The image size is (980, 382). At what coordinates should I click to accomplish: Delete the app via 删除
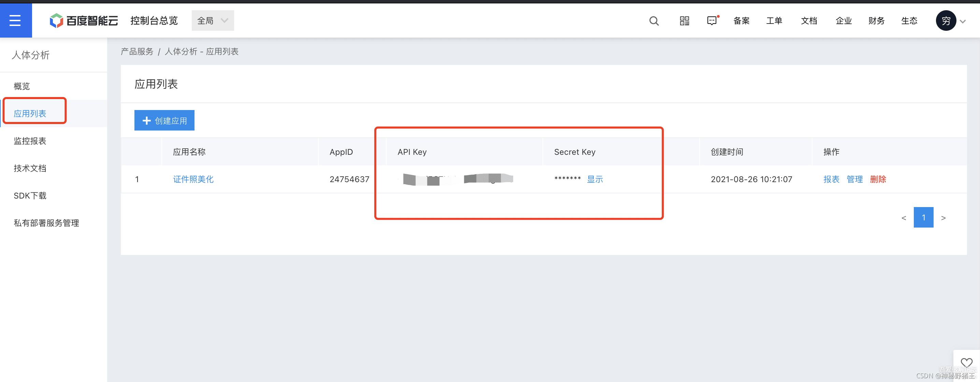[x=878, y=179]
